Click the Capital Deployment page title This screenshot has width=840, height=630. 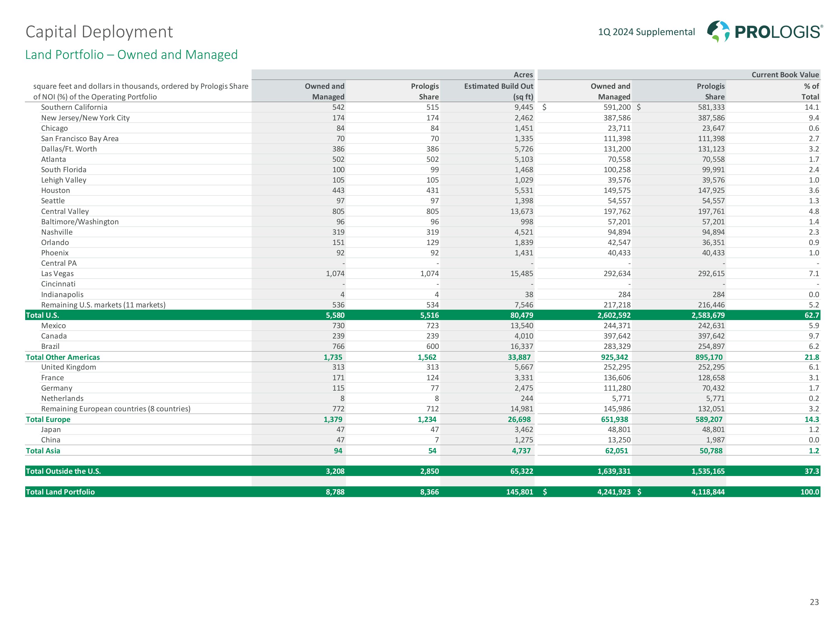99,32
